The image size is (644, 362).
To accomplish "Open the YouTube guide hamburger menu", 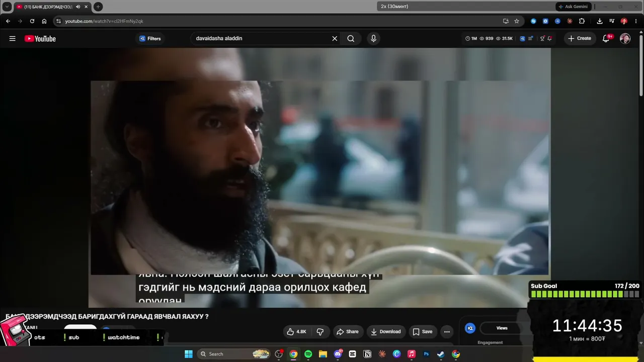I will pyautogui.click(x=13, y=39).
